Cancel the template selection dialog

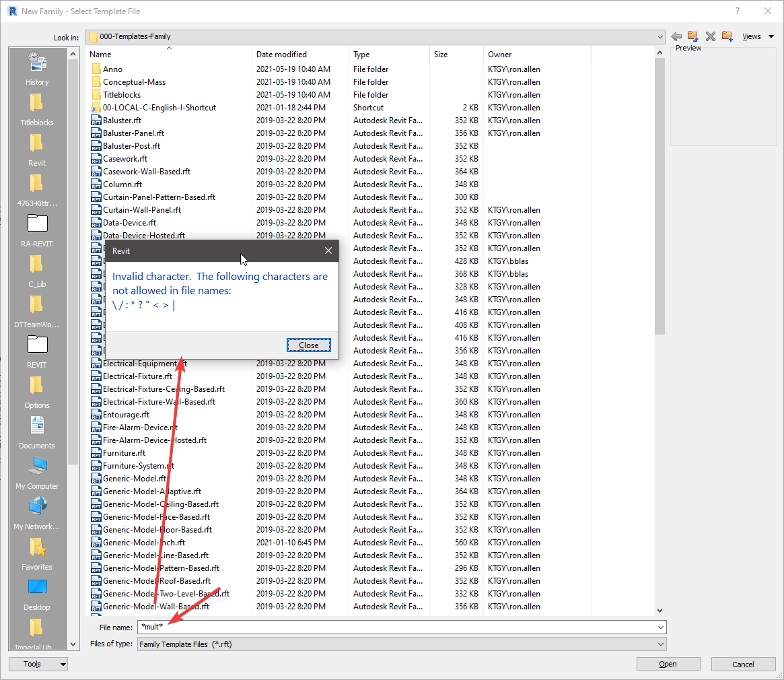click(743, 664)
